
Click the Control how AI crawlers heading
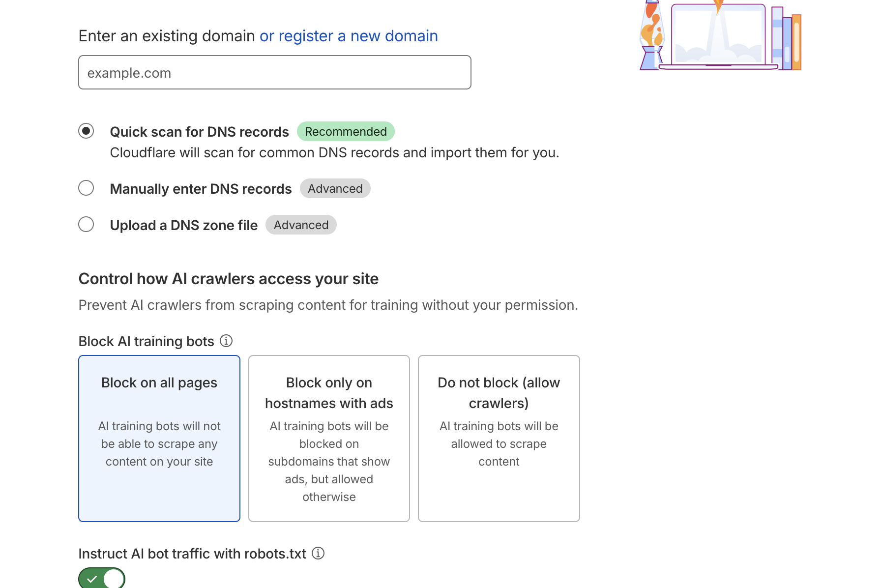[229, 279]
